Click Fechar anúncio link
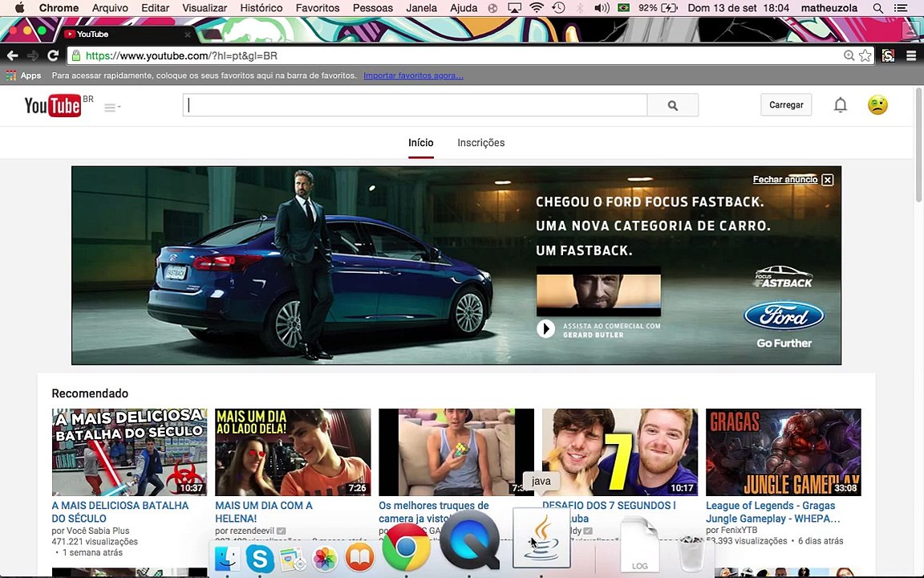The image size is (924, 578). click(x=785, y=179)
